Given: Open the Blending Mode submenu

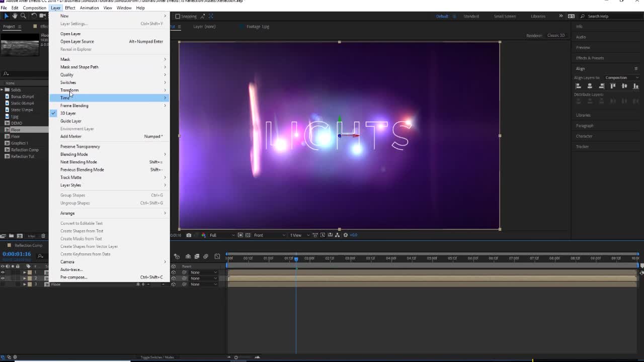Looking at the screenshot, I should [109, 154].
